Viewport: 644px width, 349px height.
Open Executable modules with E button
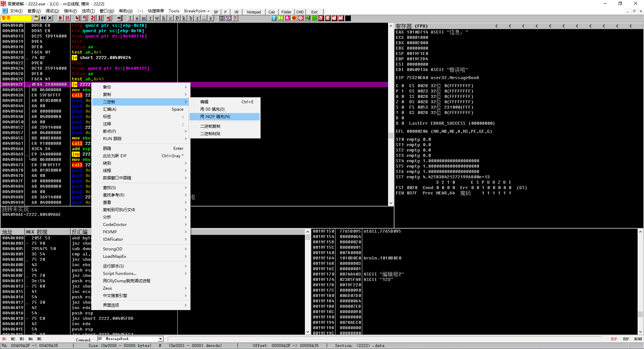coord(137,18)
